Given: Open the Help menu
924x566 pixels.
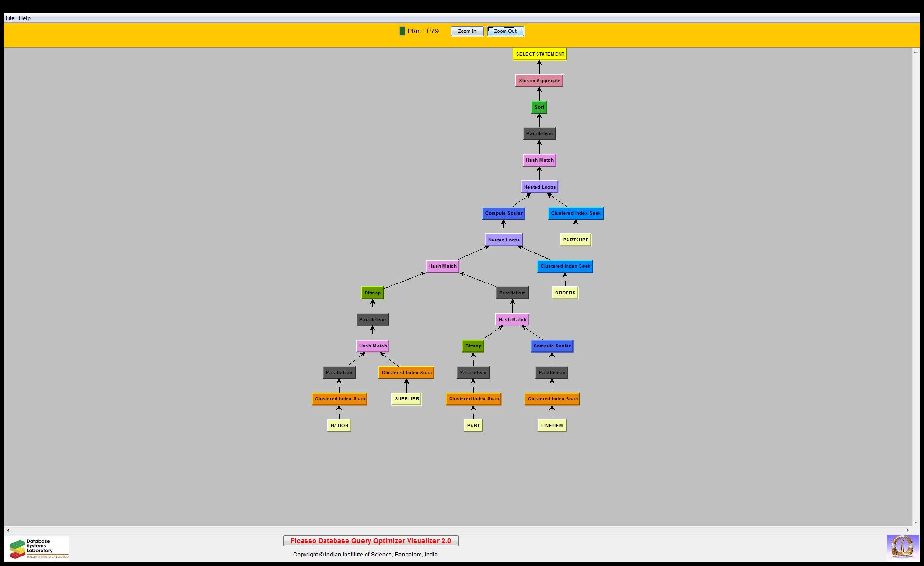Looking at the screenshot, I should 24,18.
